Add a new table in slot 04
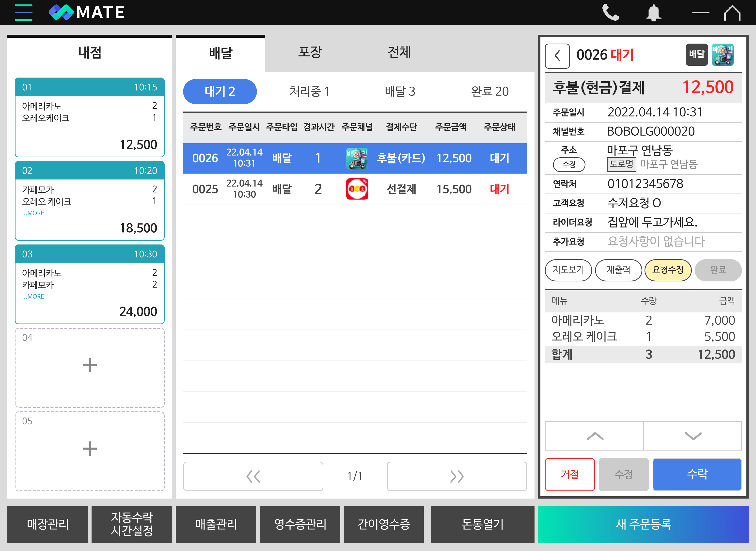756x551 pixels. coord(89,365)
